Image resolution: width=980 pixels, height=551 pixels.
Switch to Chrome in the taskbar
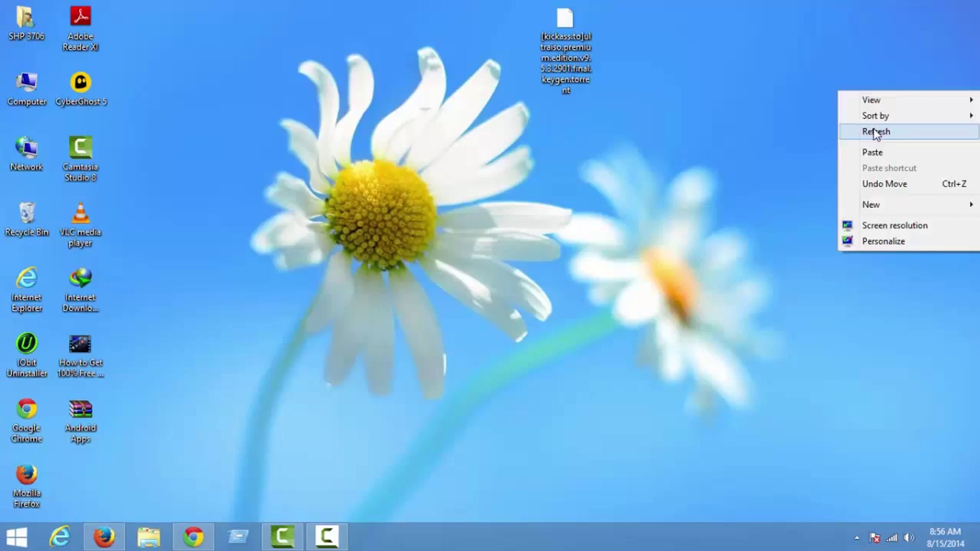193,537
